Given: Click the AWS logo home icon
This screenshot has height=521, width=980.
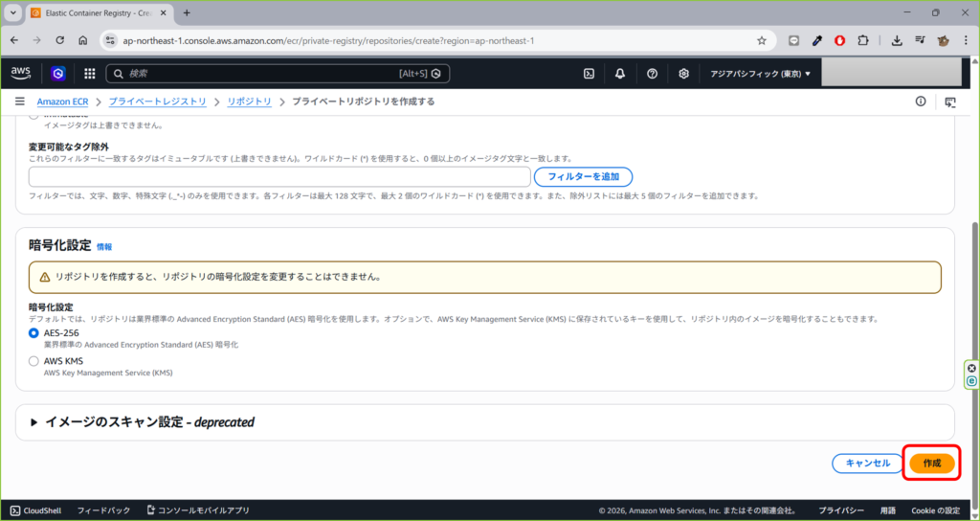Looking at the screenshot, I should click(21, 73).
